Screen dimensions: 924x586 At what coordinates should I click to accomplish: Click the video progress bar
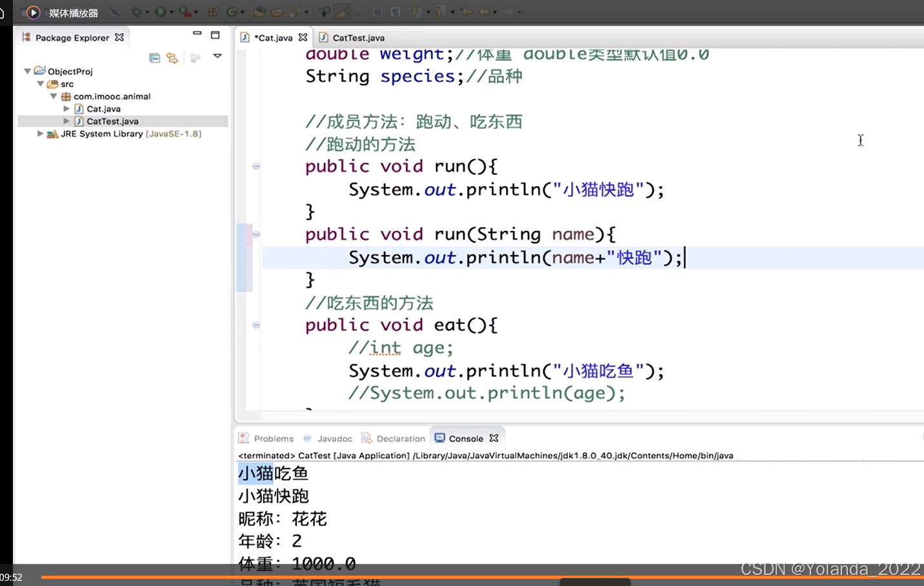pos(482,577)
